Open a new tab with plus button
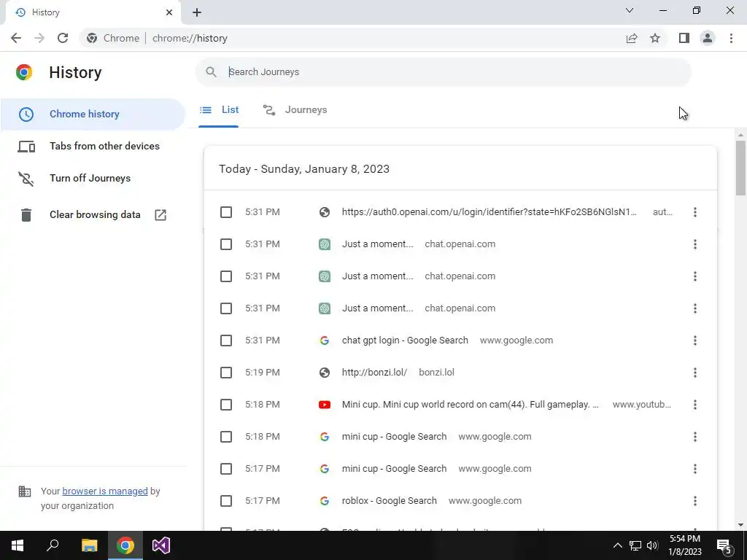Viewport: 747px width, 560px height. click(x=197, y=12)
